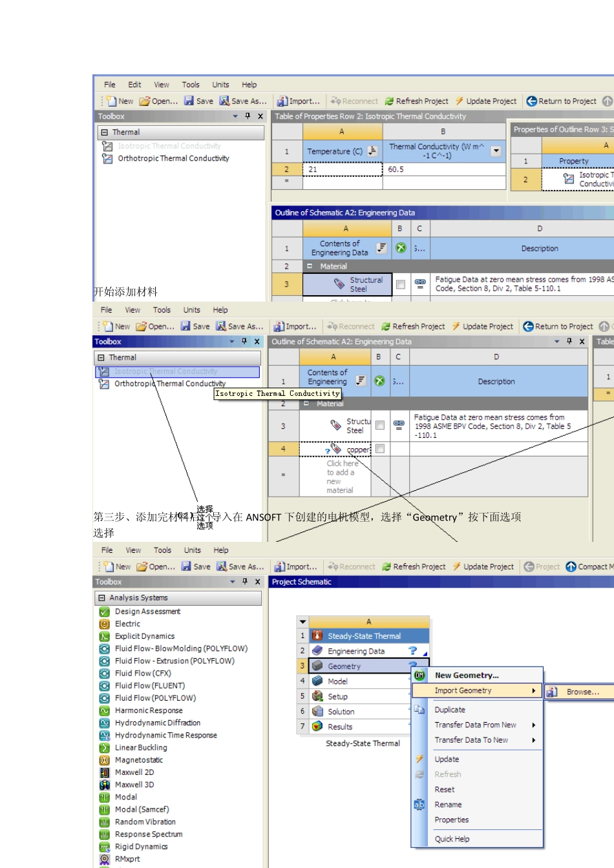
Task: Pin the middle Toolbox panel
Action: 244,342
